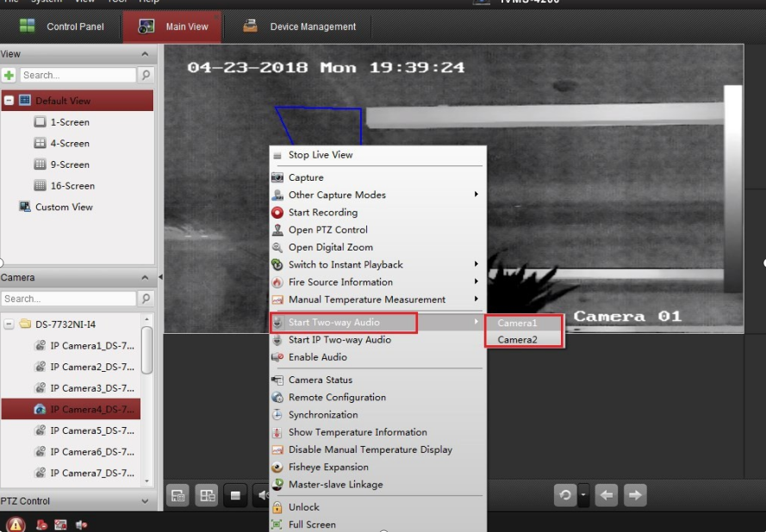The image size is (766, 532).
Task: Choose Stop Live View from the context menu
Action: pos(377,155)
